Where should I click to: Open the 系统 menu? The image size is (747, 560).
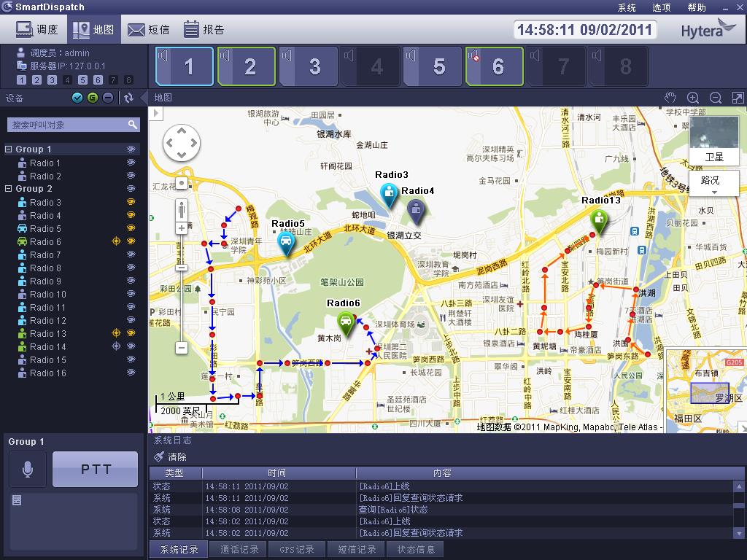pyautogui.click(x=627, y=7)
